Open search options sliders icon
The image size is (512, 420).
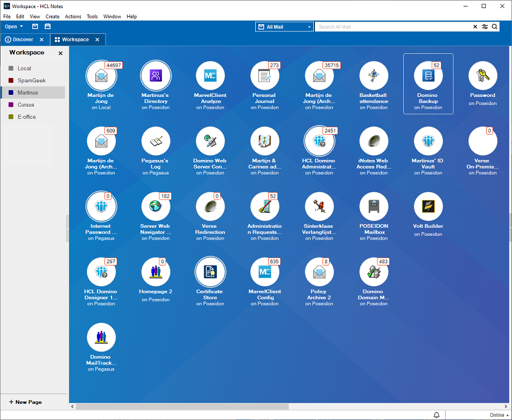485,27
